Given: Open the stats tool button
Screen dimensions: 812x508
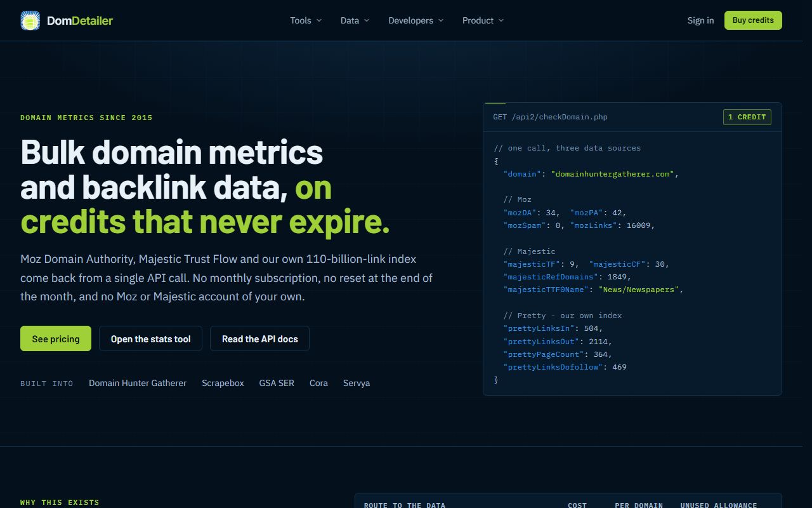Looking at the screenshot, I should pyautogui.click(x=150, y=338).
